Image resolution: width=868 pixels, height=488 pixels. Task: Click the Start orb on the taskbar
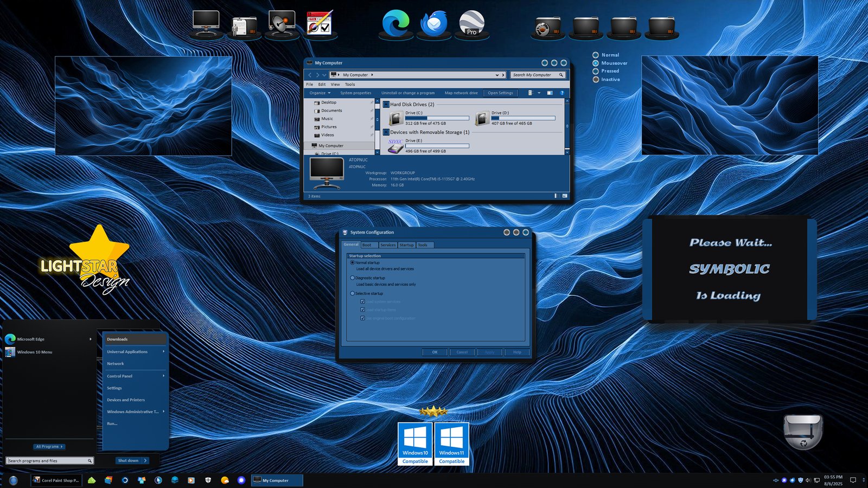[x=14, y=480]
